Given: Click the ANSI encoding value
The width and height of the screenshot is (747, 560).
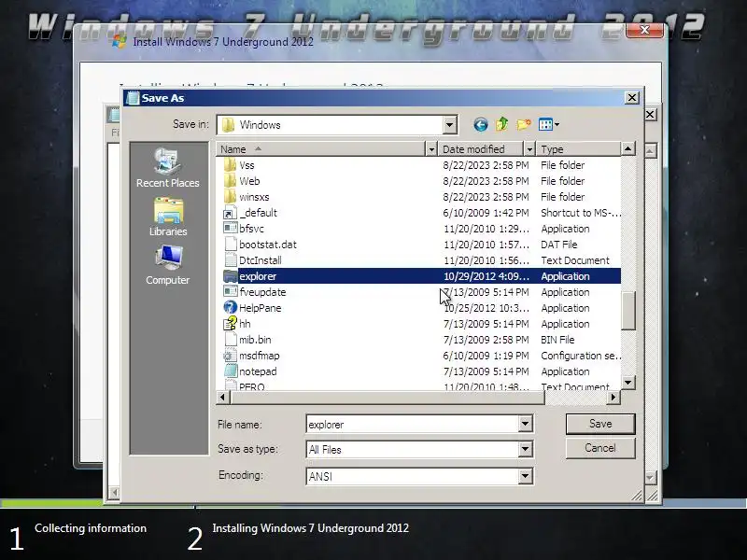Looking at the screenshot, I should (x=320, y=476).
